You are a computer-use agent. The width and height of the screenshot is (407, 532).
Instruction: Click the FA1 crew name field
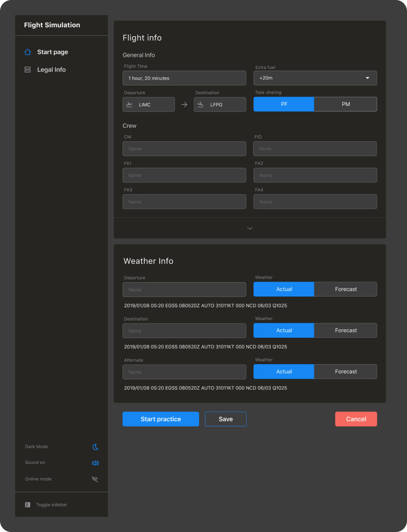coord(184,175)
